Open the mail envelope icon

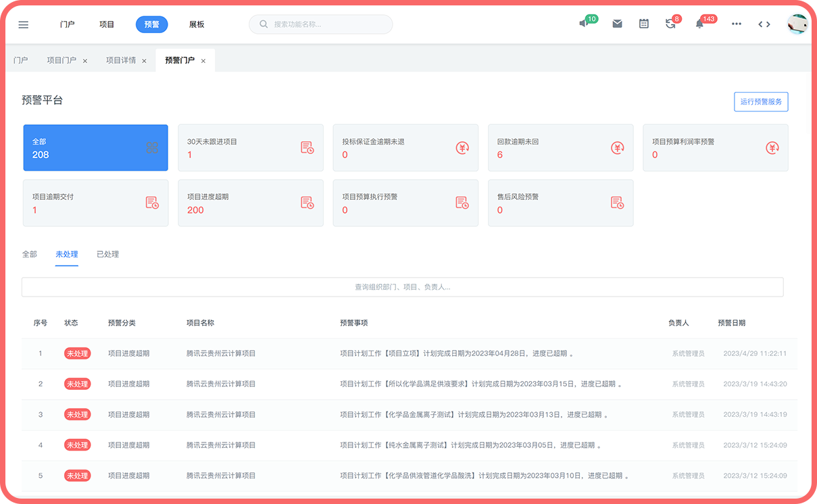click(x=617, y=24)
